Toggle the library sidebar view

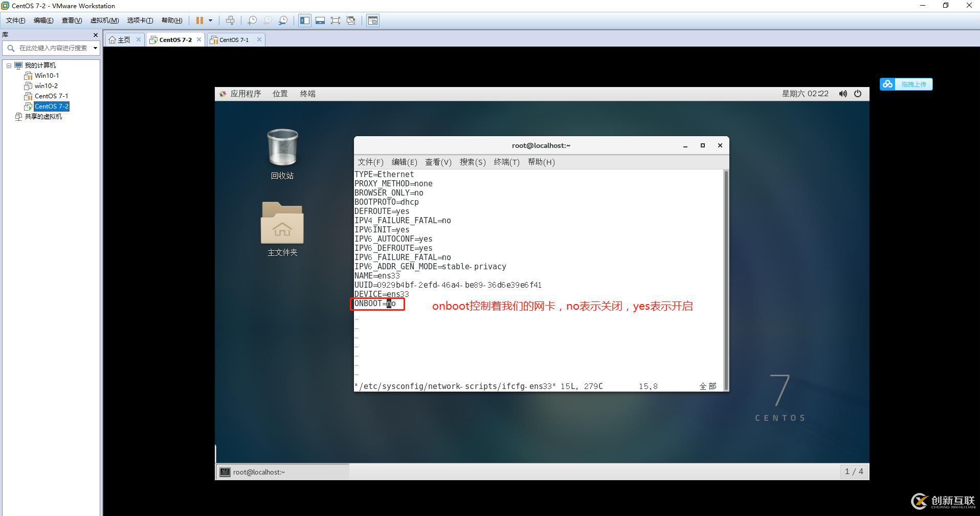(305, 20)
